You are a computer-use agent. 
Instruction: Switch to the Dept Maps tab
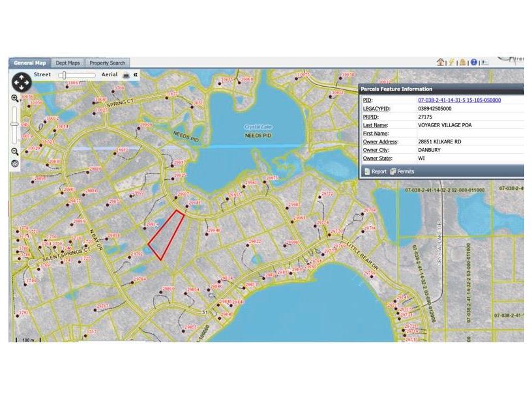click(68, 63)
